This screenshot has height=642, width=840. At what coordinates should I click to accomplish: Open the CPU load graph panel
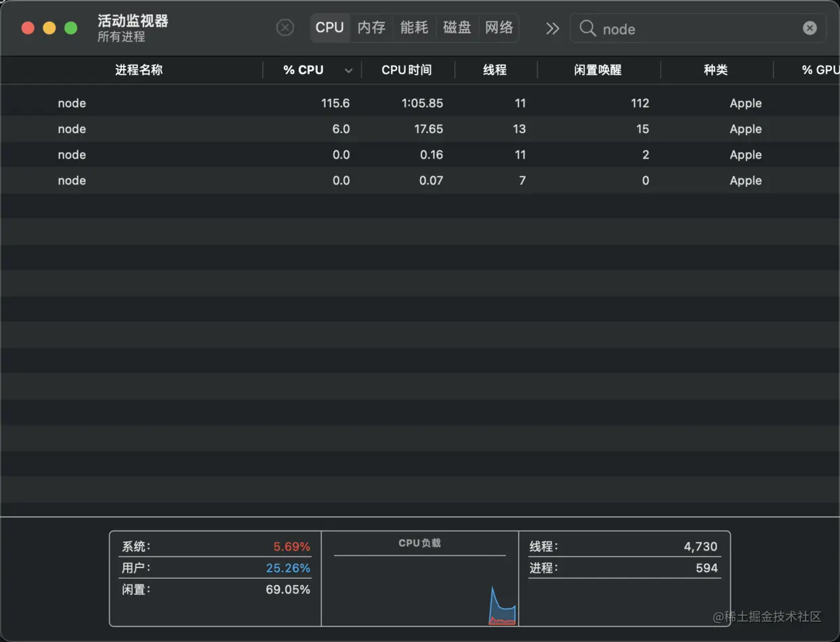(420, 578)
